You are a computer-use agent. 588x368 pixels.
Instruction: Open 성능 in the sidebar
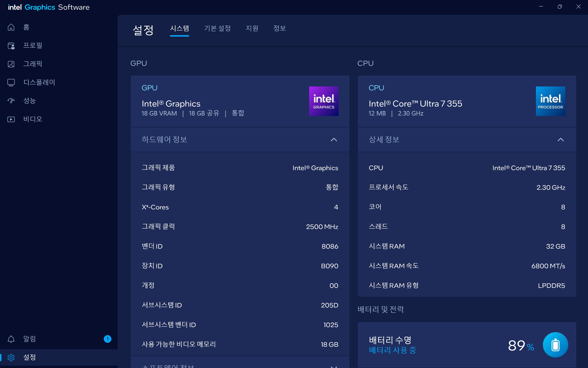pos(29,101)
